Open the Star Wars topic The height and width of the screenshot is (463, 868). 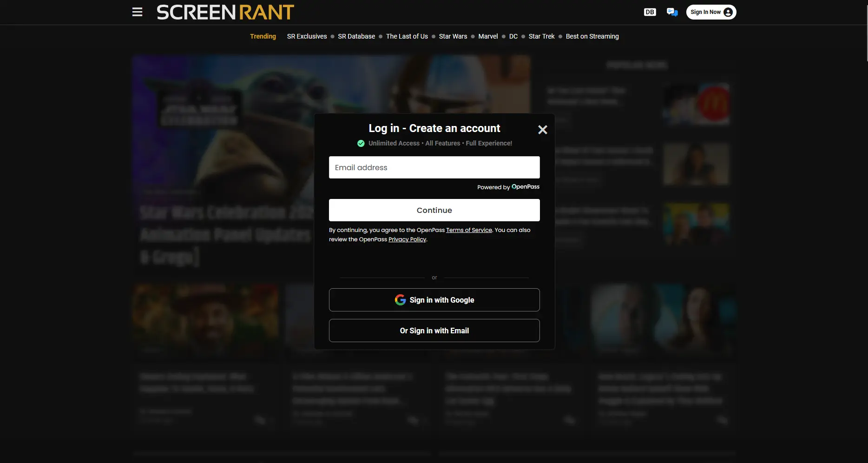(x=453, y=36)
